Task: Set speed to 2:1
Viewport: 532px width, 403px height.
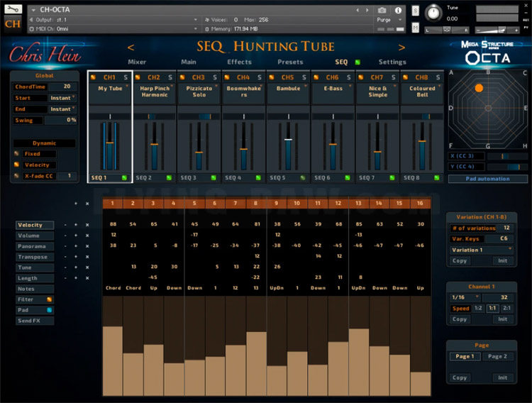Action: click(506, 308)
